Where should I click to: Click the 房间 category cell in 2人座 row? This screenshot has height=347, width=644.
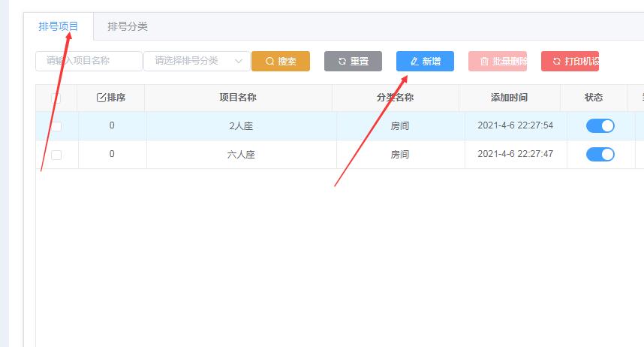(x=399, y=126)
